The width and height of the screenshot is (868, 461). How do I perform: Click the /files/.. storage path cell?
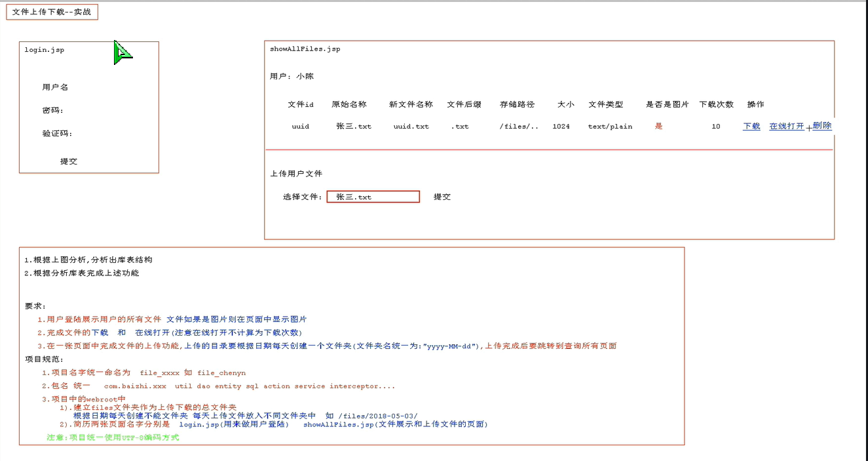pyautogui.click(x=519, y=126)
